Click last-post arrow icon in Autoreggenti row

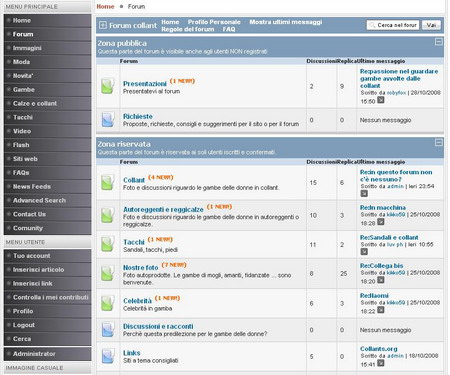coord(381,222)
